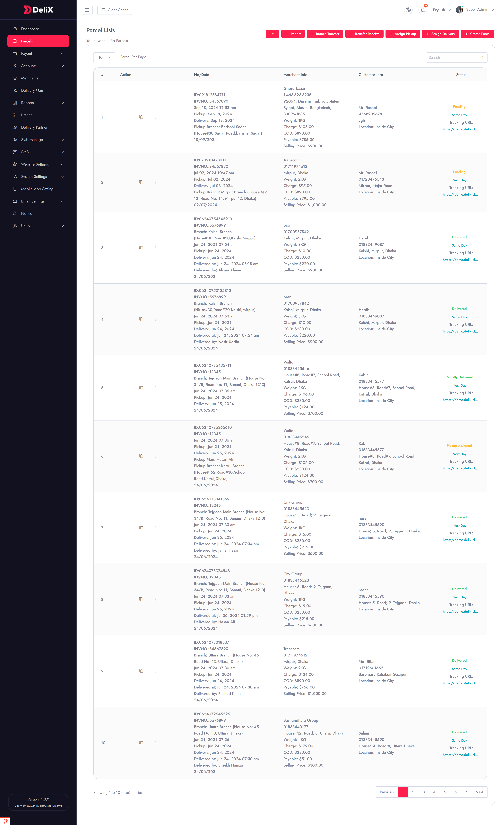
Task: Open three-dot menu for parcel row 3
Action: (x=156, y=248)
